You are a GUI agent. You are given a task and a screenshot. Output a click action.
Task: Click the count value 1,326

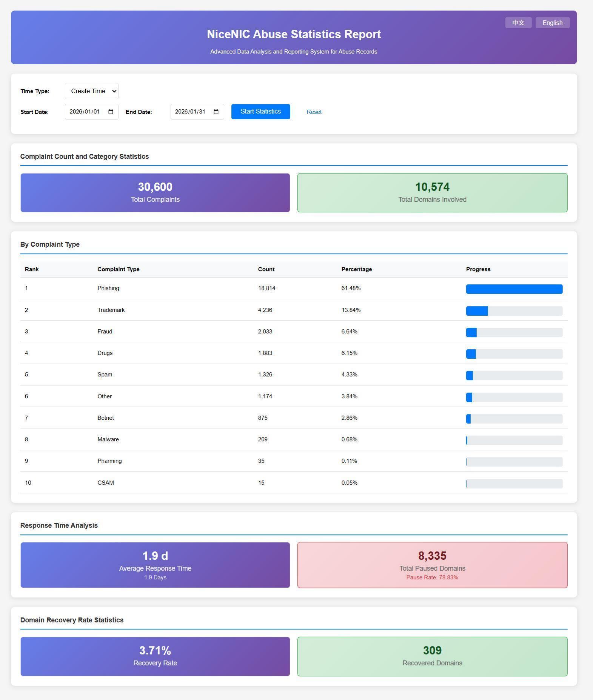(265, 375)
